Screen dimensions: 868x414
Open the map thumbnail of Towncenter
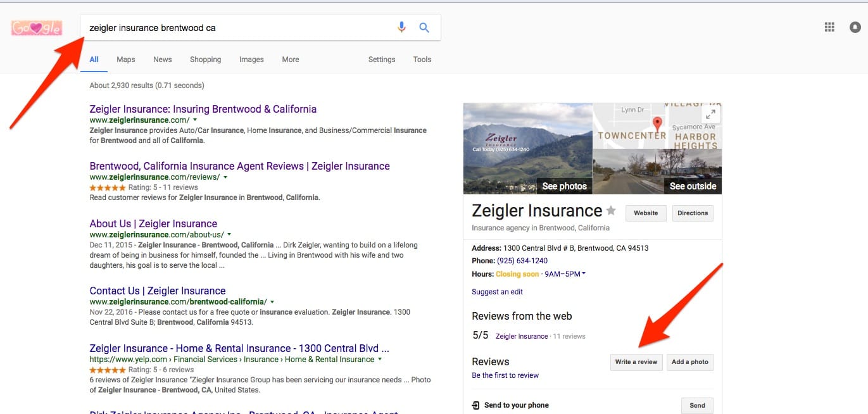point(657,125)
